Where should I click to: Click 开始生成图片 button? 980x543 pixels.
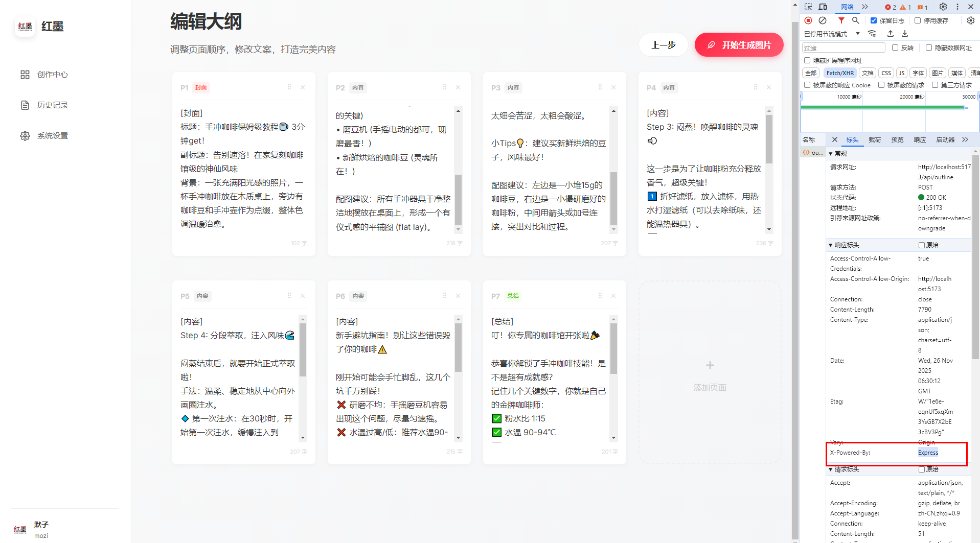739,45
